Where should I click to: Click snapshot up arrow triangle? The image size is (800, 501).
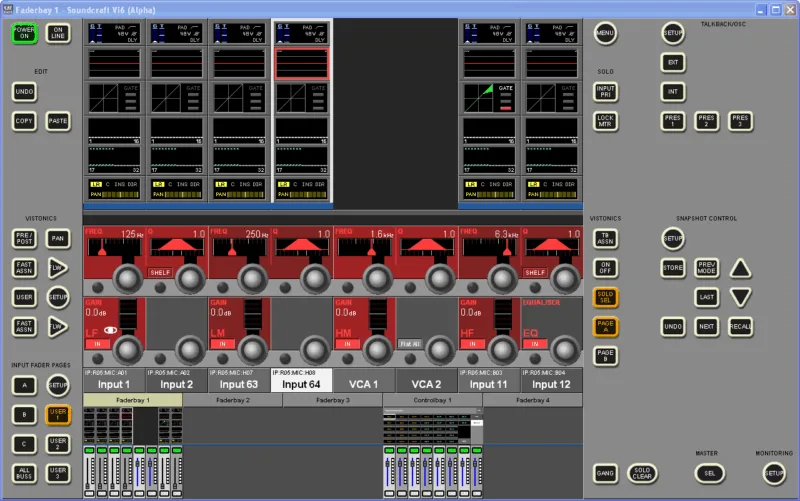click(740, 268)
